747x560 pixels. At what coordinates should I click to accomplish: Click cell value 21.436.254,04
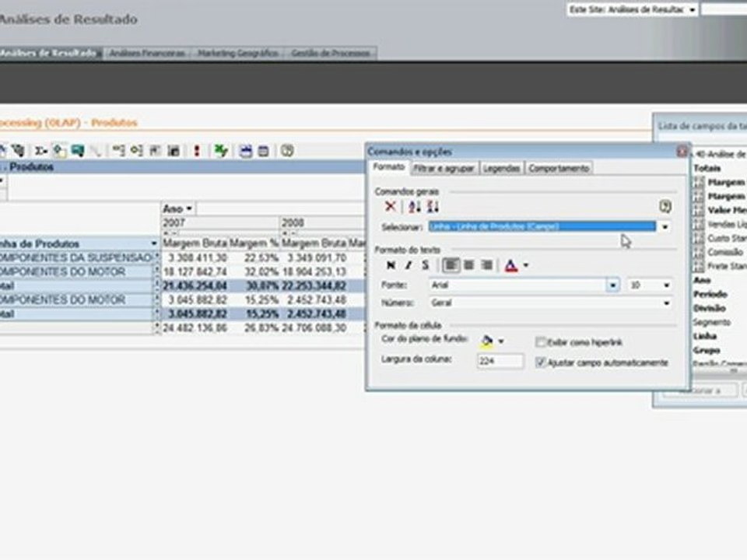[x=195, y=285]
